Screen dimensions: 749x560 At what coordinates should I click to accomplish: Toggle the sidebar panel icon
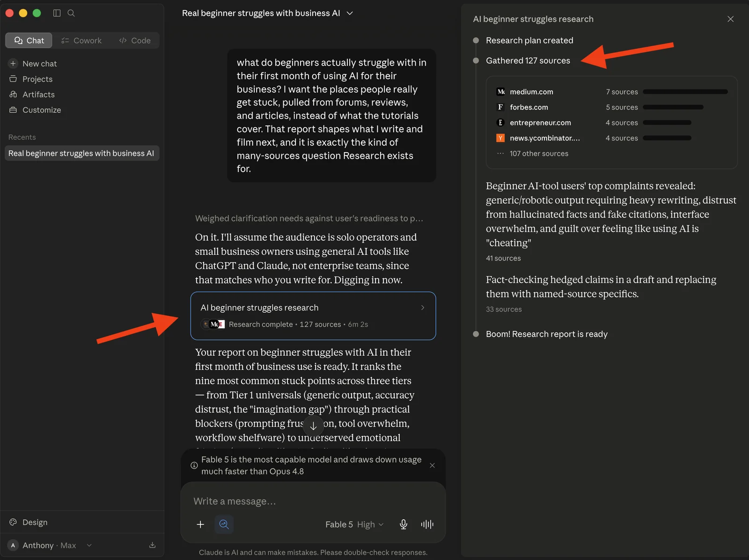[57, 13]
